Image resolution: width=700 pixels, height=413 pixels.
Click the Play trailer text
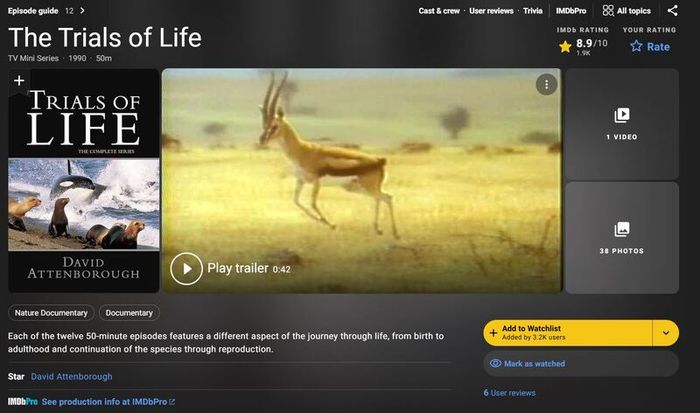coord(238,268)
